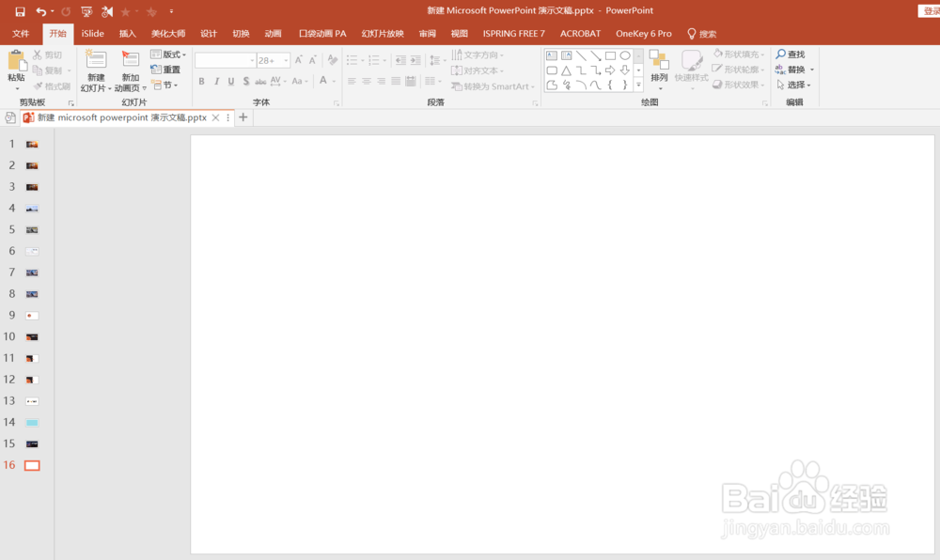Viewport: 940px width, 560px height.
Task: Click the Reset (重置) button
Action: [165, 70]
